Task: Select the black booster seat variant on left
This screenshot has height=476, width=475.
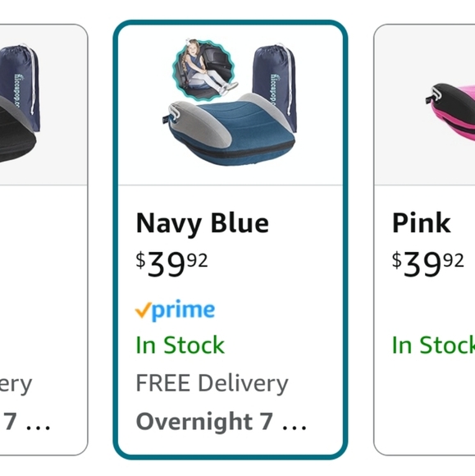Action: tap(43, 240)
